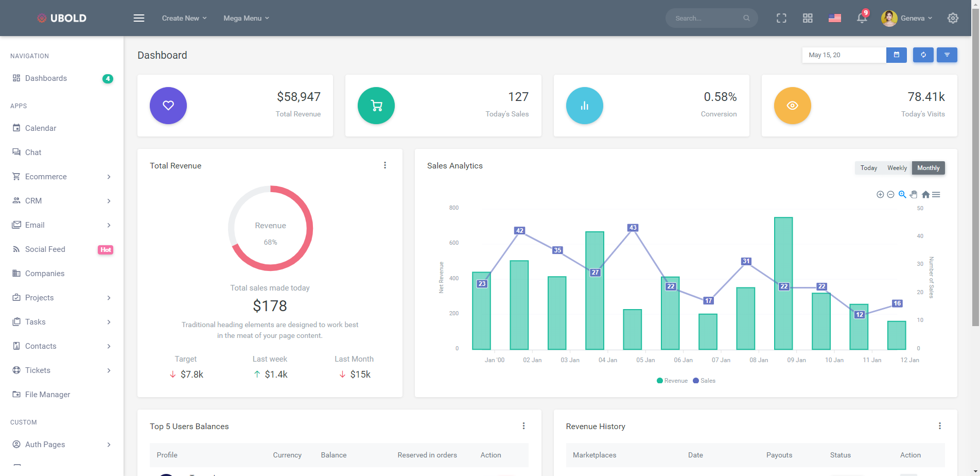Expand the Geneva profile dropdown
The width and height of the screenshot is (980, 476).
click(907, 18)
